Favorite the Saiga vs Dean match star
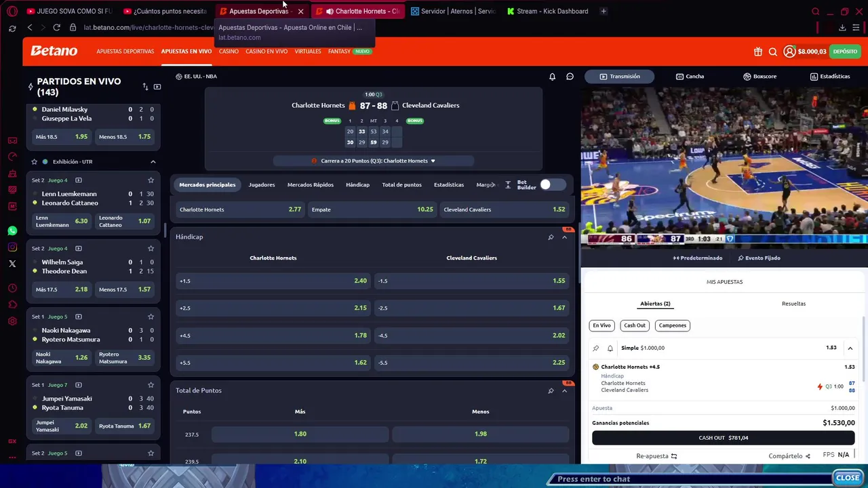 [151, 248]
